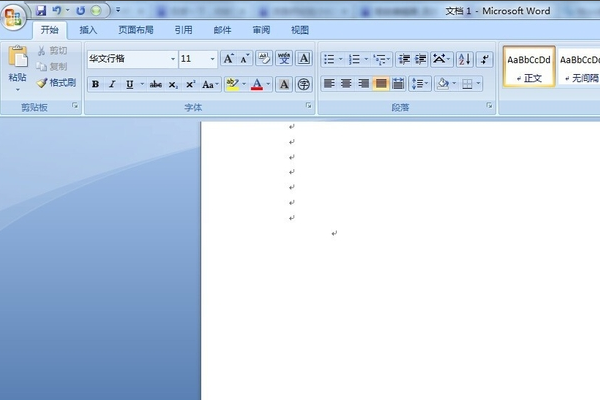Apply yellow text highlight color
This screenshot has height=400, width=600.
(232, 84)
